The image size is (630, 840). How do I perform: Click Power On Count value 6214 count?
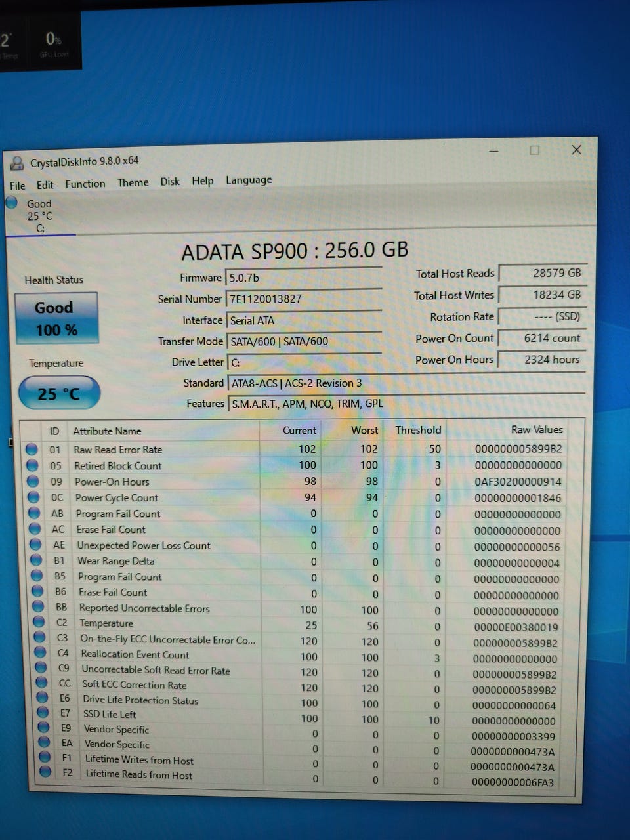[542, 338]
